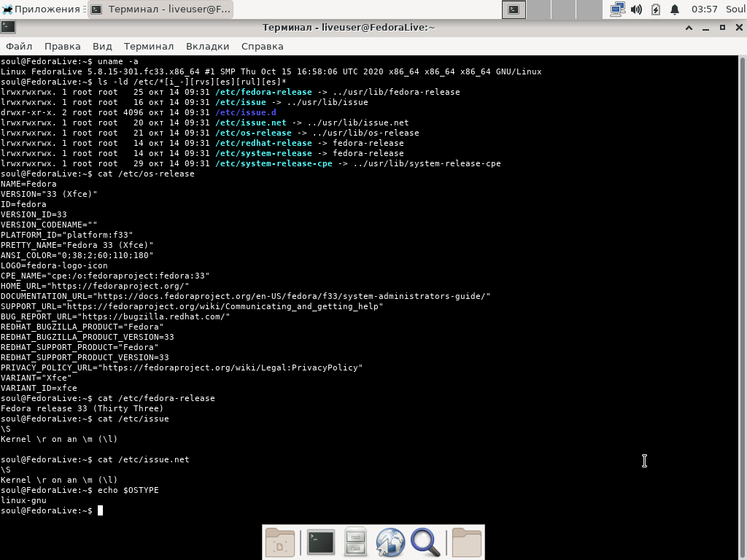
Task: Open the Вкладки menu
Action: pyautogui.click(x=207, y=46)
